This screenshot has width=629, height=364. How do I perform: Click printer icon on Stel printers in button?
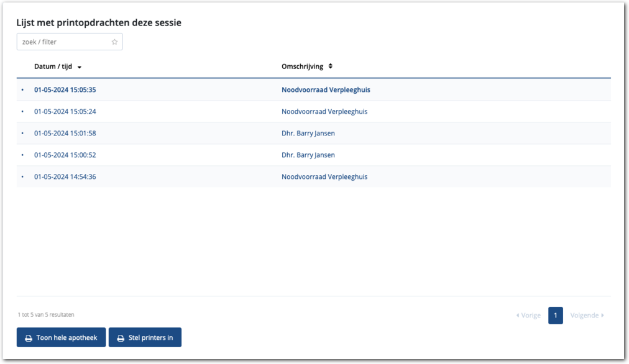pyautogui.click(x=121, y=338)
